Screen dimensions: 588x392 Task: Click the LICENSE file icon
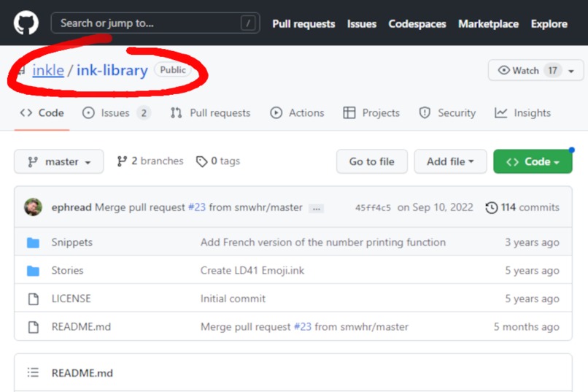(34, 299)
